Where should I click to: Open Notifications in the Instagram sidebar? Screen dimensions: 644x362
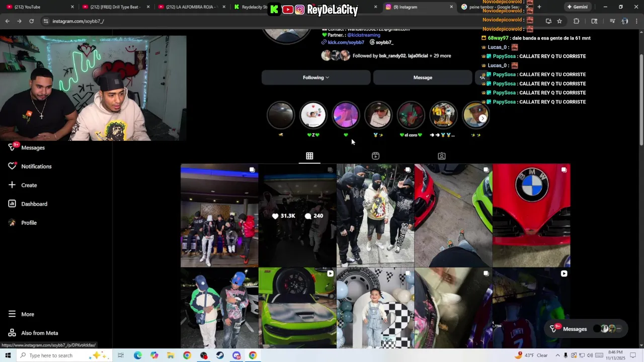click(x=30, y=166)
